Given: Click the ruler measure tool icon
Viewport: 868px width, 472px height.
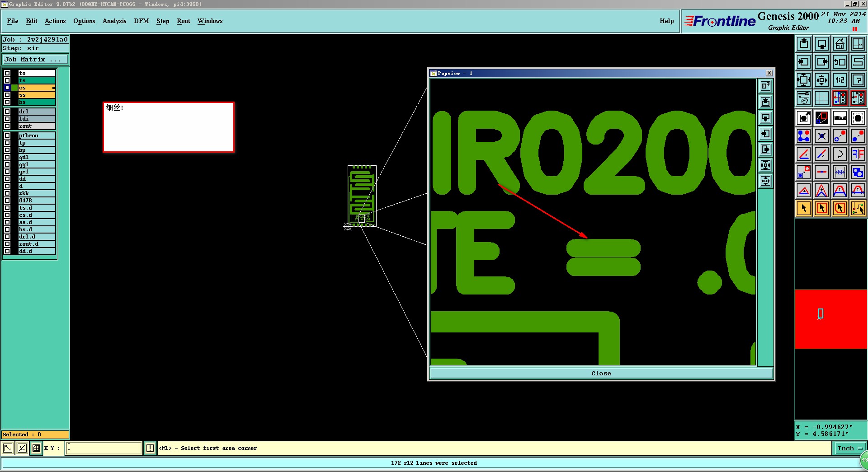Looking at the screenshot, I should tap(840, 118).
